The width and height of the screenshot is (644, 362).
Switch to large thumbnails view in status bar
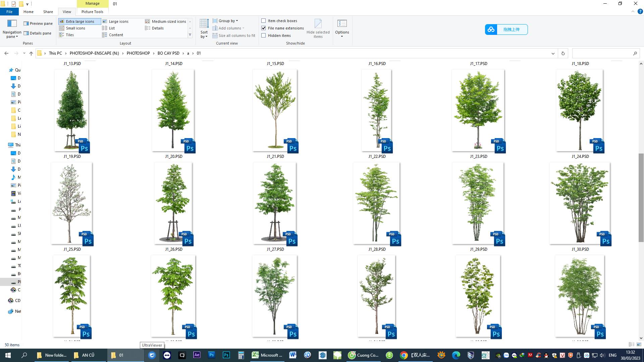[639, 345]
